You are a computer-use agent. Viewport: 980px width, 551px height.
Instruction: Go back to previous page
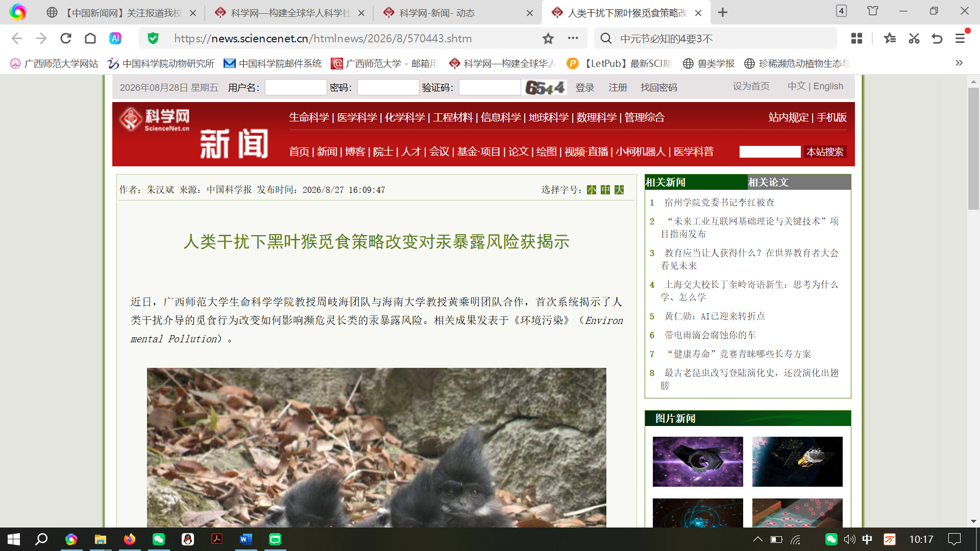tap(17, 38)
